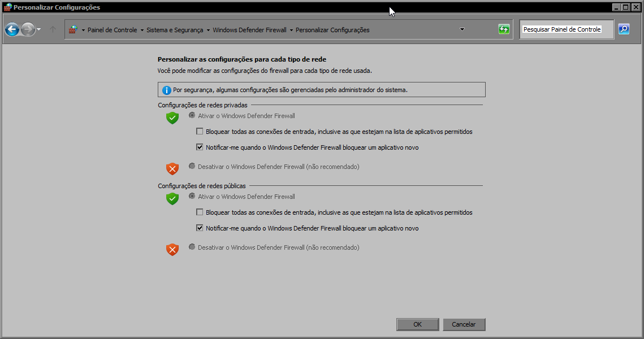The width and height of the screenshot is (644, 339).
Task: Click 'Configurações de redes públicas' heading
Action: [x=202, y=186]
